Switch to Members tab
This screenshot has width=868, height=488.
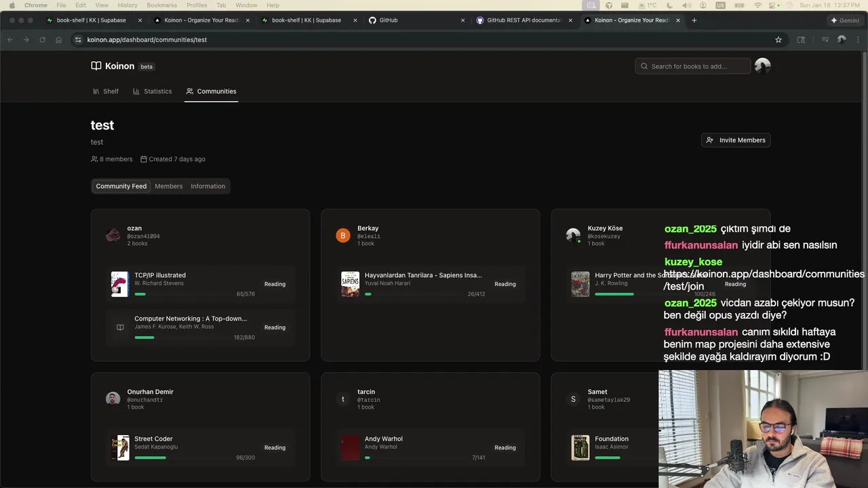(x=168, y=186)
